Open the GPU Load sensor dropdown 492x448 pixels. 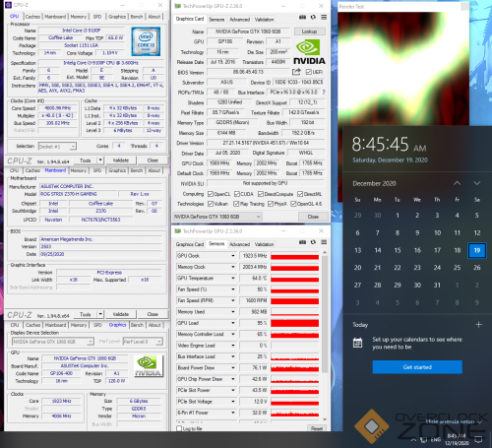[233, 323]
